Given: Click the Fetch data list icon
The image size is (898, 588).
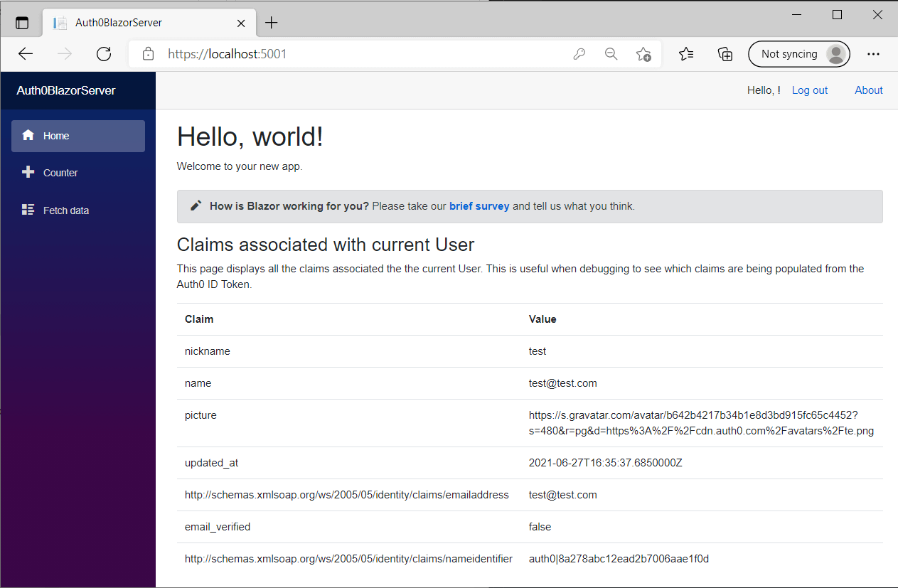Looking at the screenshot, I should click(28, 210).
